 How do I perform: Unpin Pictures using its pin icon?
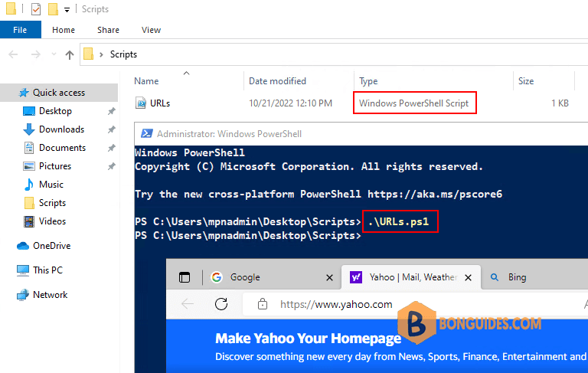111,166
